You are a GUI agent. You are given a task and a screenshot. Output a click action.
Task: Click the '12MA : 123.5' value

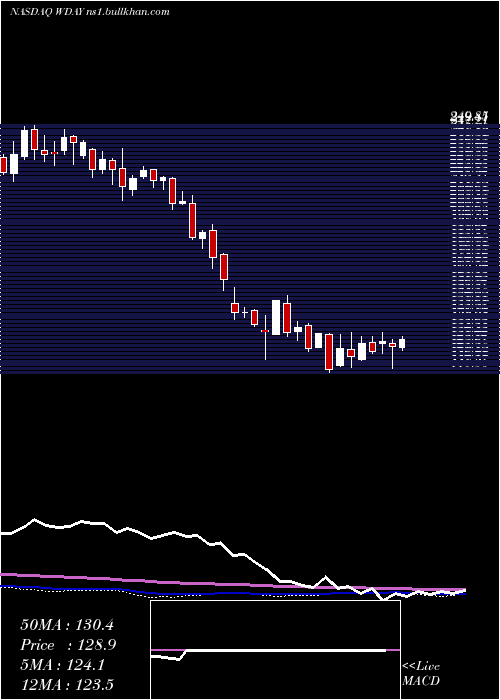click(67, 685)
